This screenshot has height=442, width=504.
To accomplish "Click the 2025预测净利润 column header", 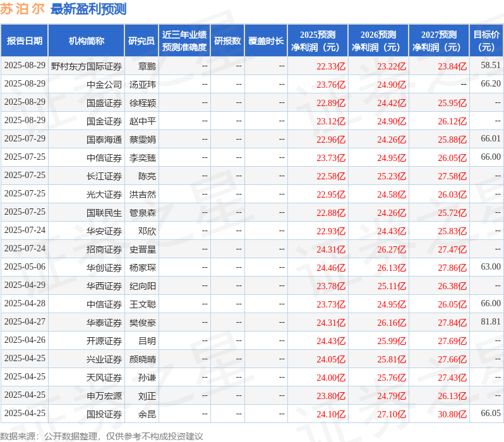I will pyautogui.click(x=318, y=41).
